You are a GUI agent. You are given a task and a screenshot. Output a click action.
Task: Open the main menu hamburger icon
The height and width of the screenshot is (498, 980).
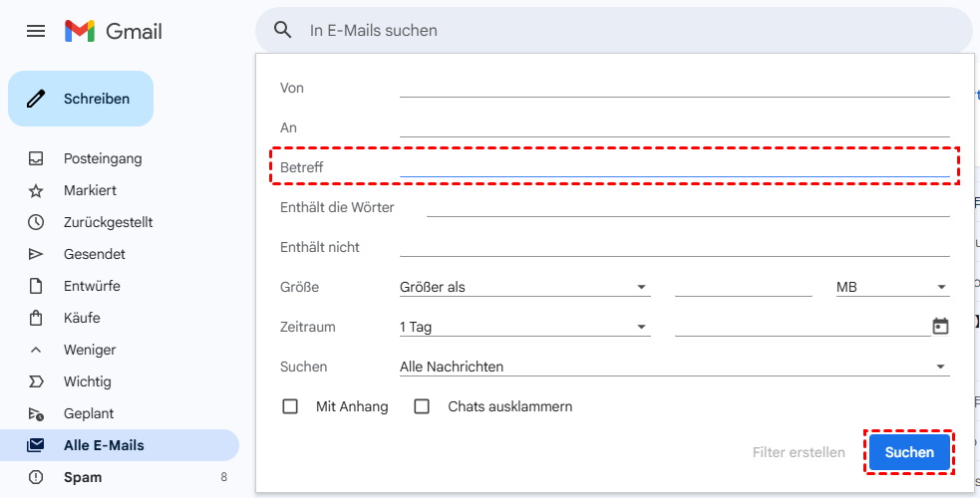pos(36,31)
